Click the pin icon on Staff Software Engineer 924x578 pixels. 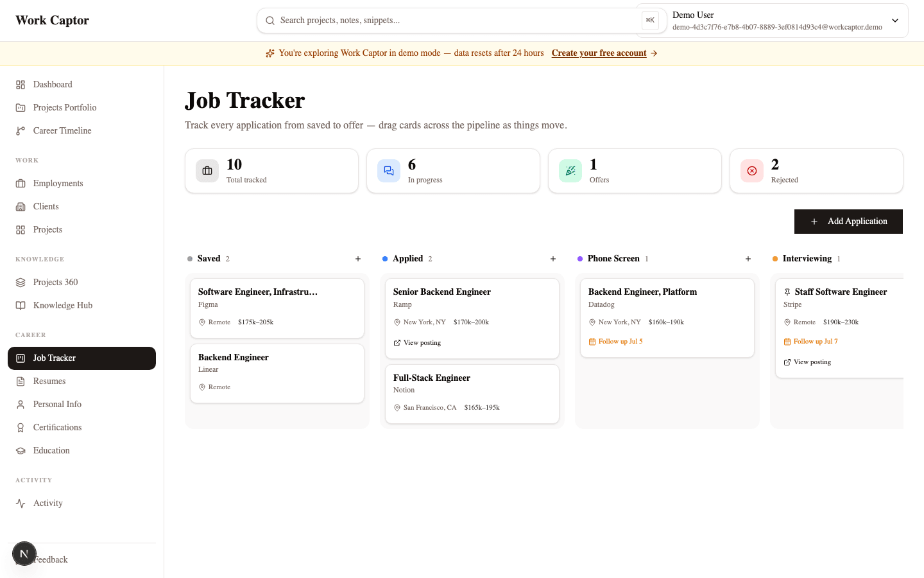pos(787,292)
